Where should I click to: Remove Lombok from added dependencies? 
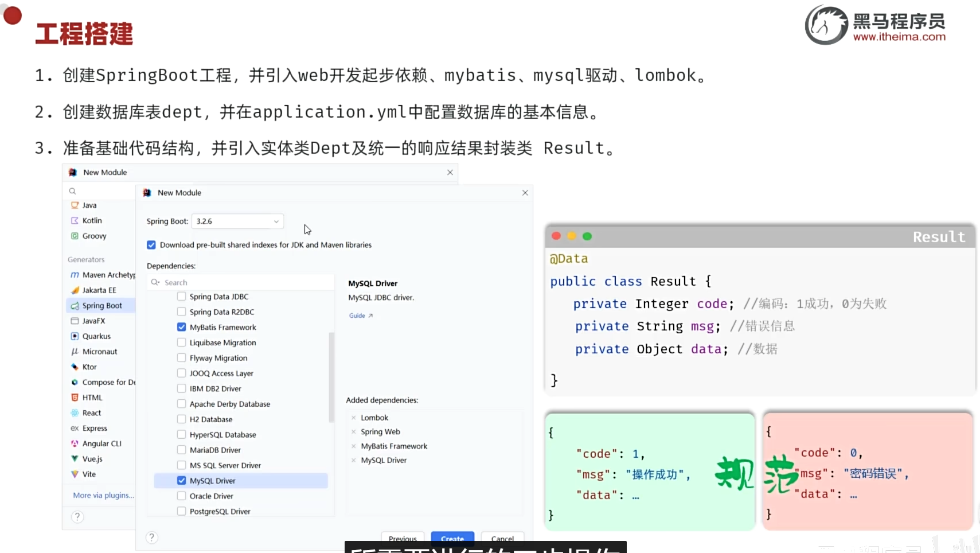coord(354,418)
